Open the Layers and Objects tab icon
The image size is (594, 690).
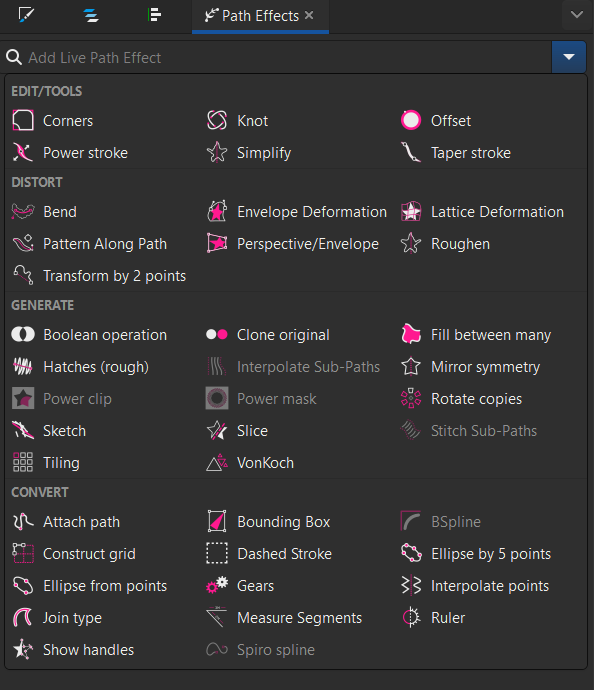pos(91,15)
